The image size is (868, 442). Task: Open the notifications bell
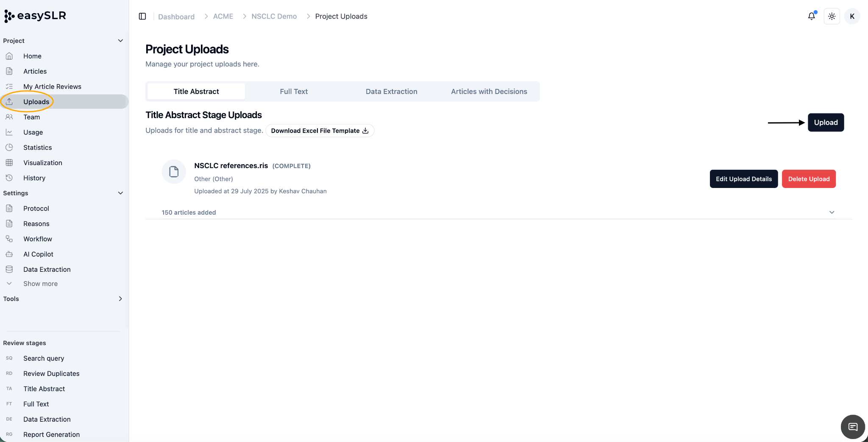[x=811, y=16]
